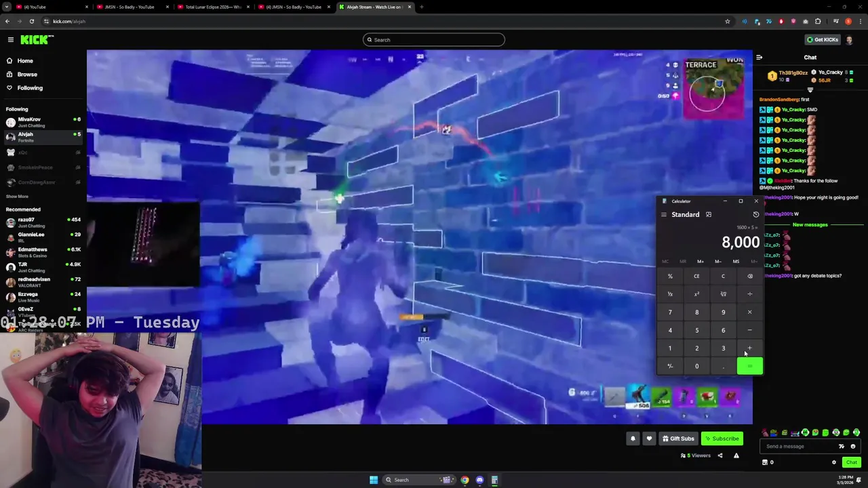Click the green Calculator equals button

[x=749, y=366]
